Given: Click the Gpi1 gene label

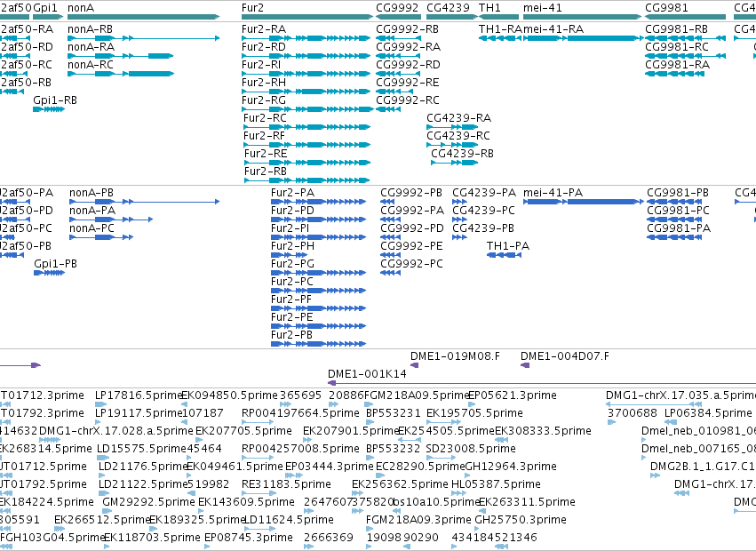Looking at the screenshot, I should click(45, 8).
